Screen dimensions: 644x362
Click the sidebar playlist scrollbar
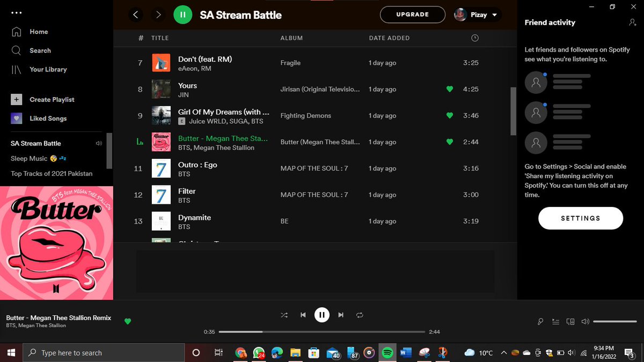pos(109,151)
